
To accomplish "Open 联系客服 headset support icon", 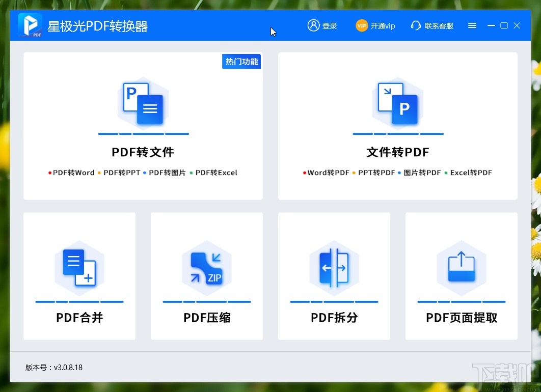I will (416, 25).
